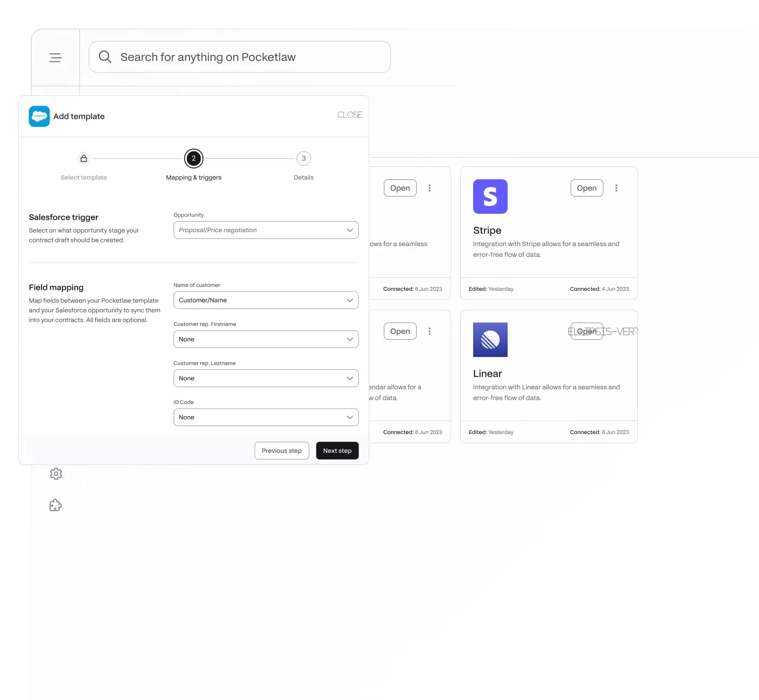Expand the Opportunity dropdown

[x=266, y=230]
